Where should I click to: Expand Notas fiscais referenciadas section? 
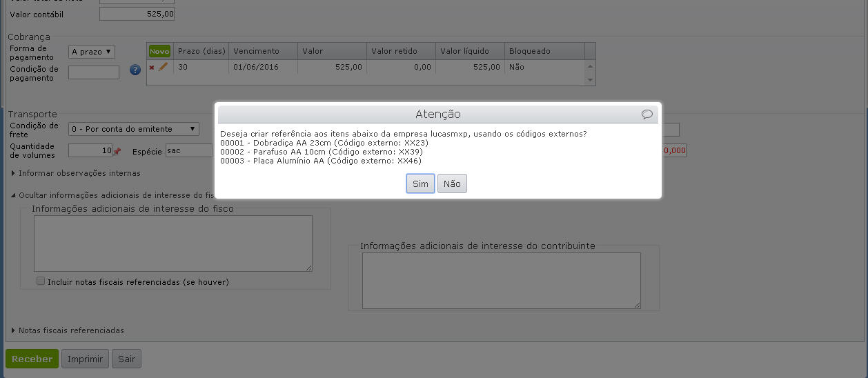click(x=68, y=330)
